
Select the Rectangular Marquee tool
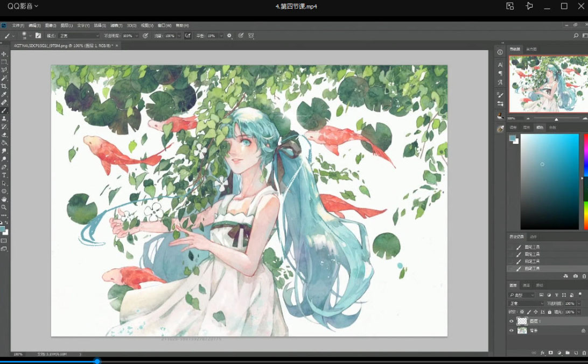[4, 62]
